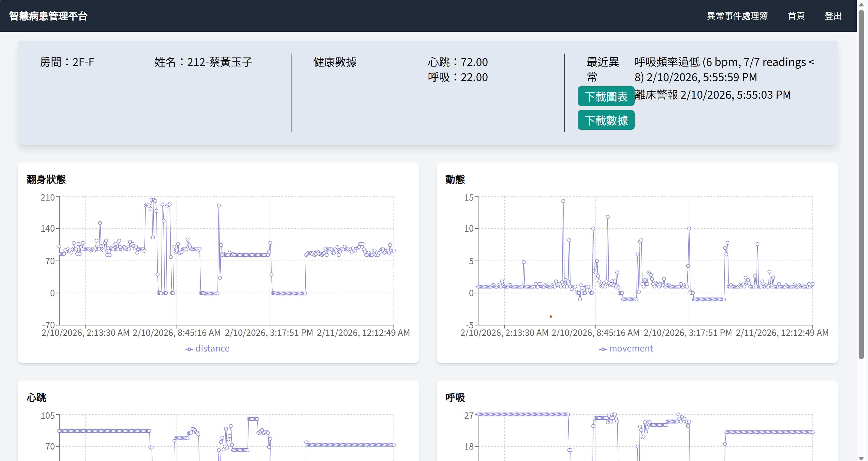Click the 智慧病患管理平台 site title
868x461 pixels.
[48, 16]
